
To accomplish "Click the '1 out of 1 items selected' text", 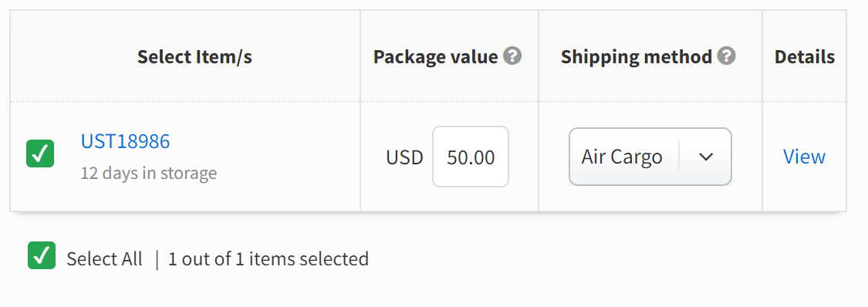I will point(269,259).
